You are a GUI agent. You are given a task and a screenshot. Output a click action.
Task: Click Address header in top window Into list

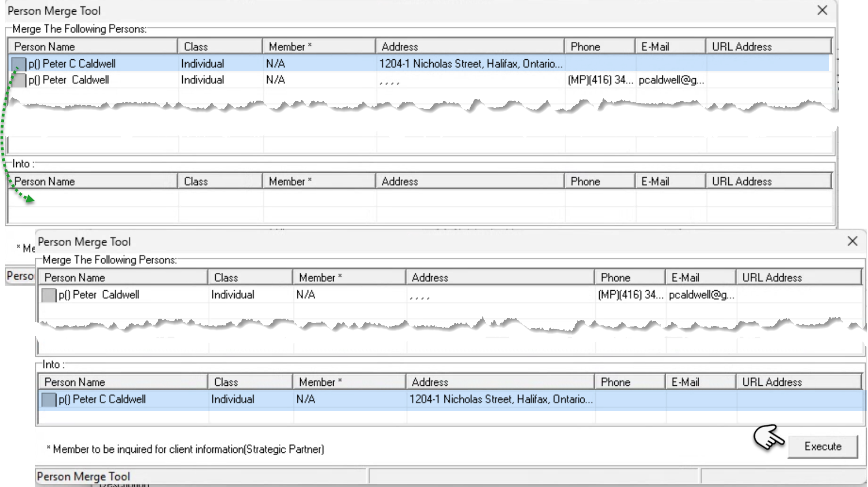point(469,181)
